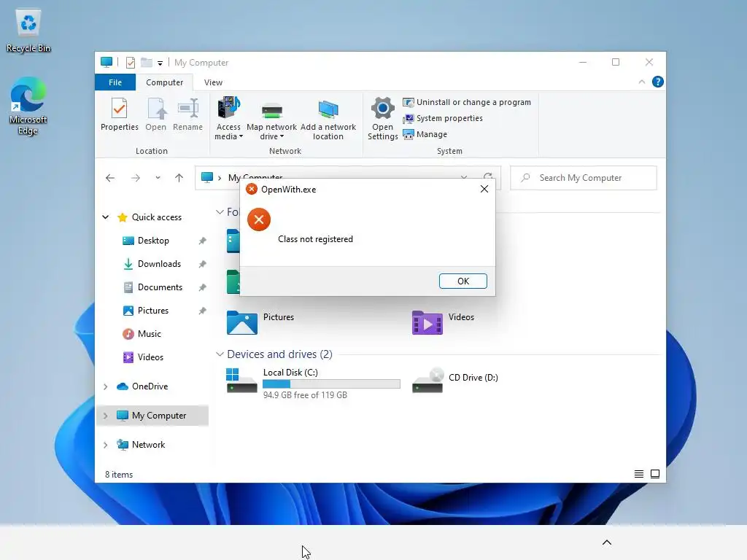Click the Open ribbon icon
Screen dimensions: 747x560
[x=156, y=114]
